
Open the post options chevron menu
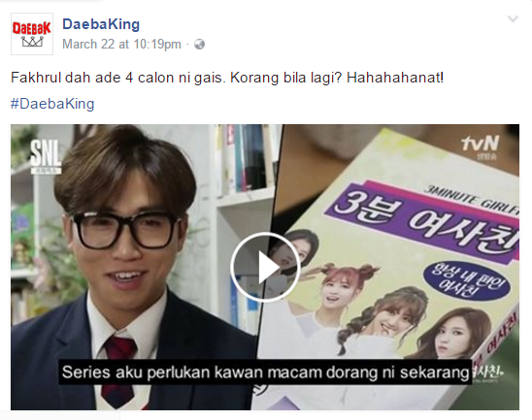[x=513, y=19]
